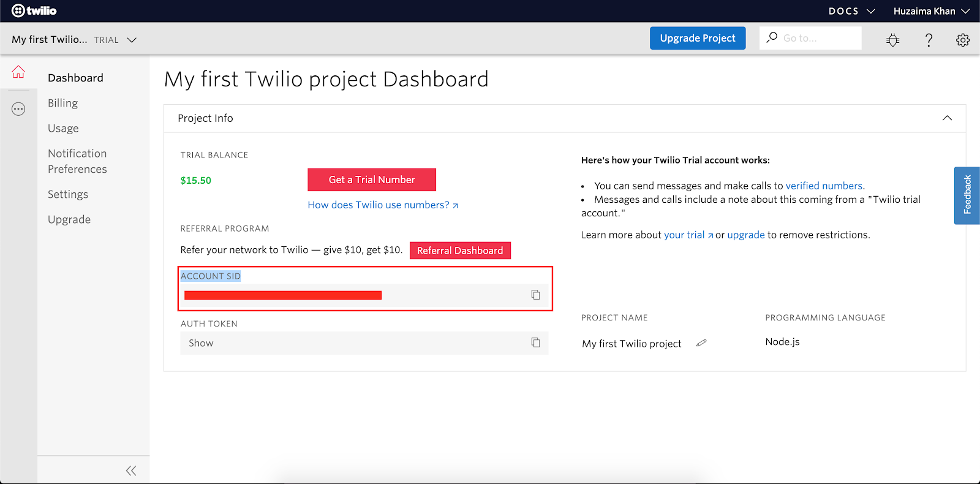Click Upgrade Project button
The height and width of the screenshot is (484, 980).
(698, 38)
